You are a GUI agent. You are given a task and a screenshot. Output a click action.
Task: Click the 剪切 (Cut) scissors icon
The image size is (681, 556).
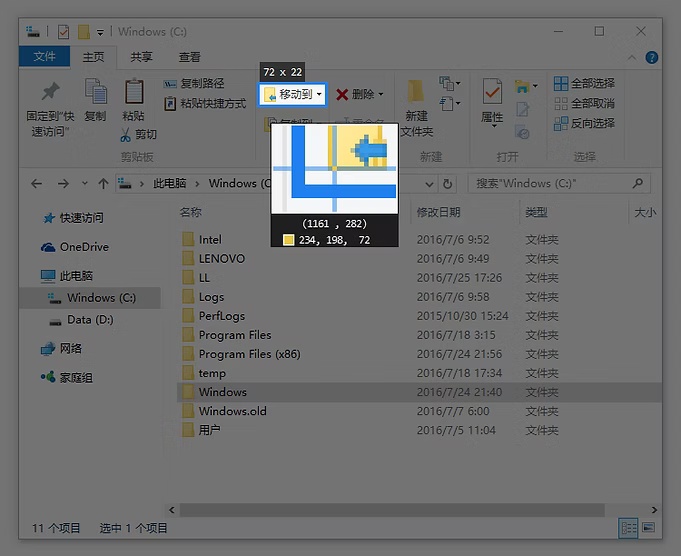(126, 134)
